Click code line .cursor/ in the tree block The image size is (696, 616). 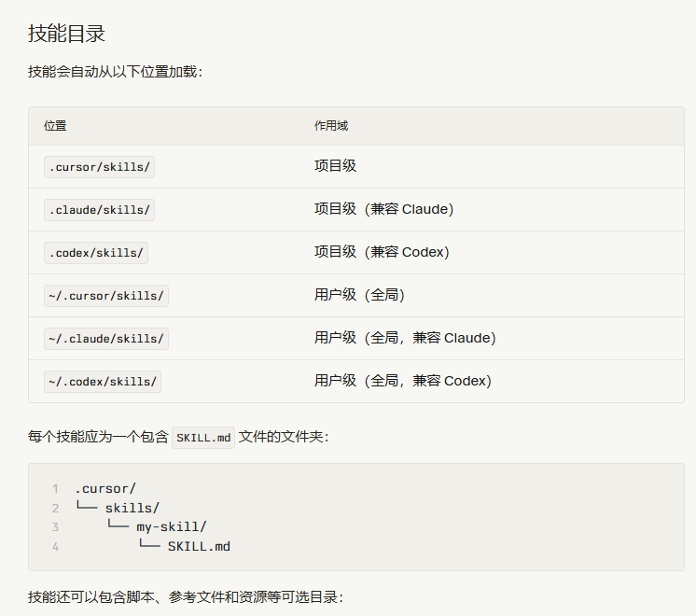coord(105,488)
